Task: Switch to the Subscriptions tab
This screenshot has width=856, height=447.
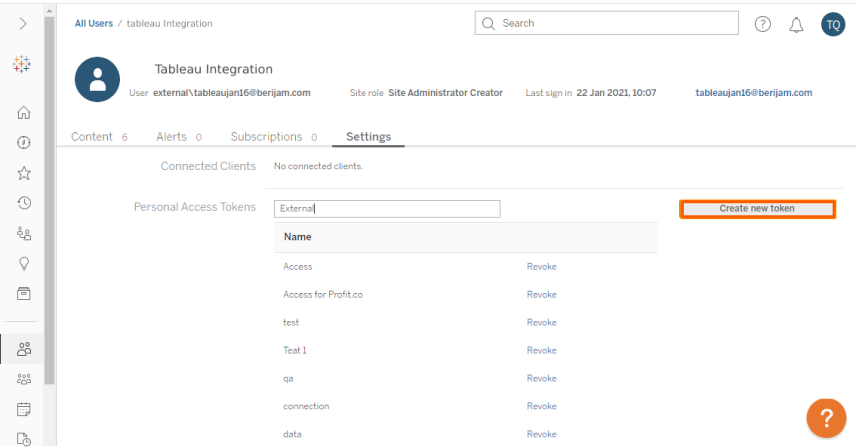Action: pos(274,136)
